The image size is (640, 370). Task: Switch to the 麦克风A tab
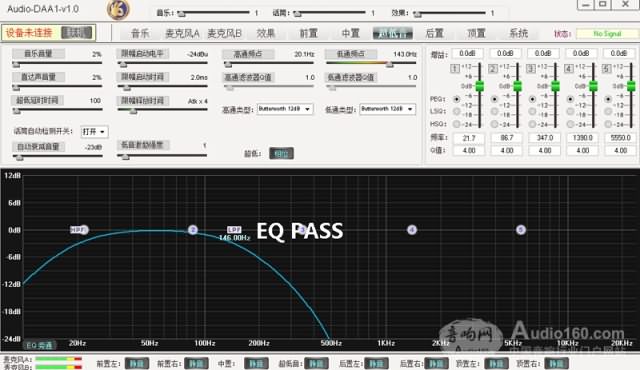182,33
